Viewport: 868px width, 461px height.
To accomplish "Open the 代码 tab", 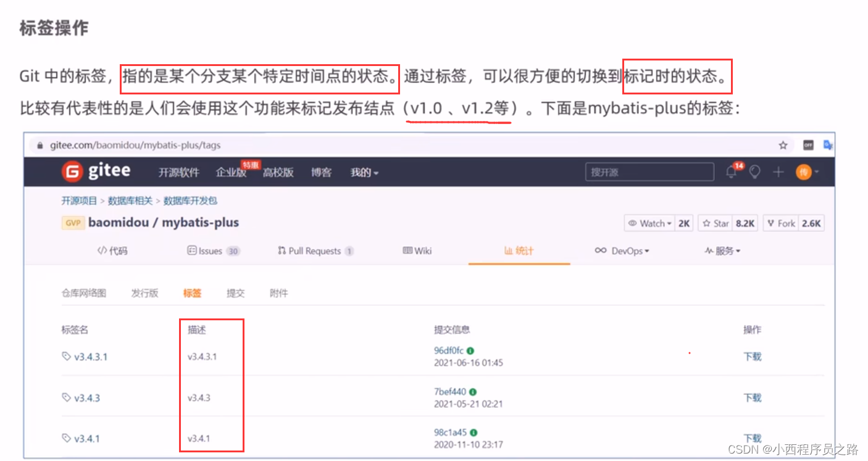I will (x=112, y=251).
